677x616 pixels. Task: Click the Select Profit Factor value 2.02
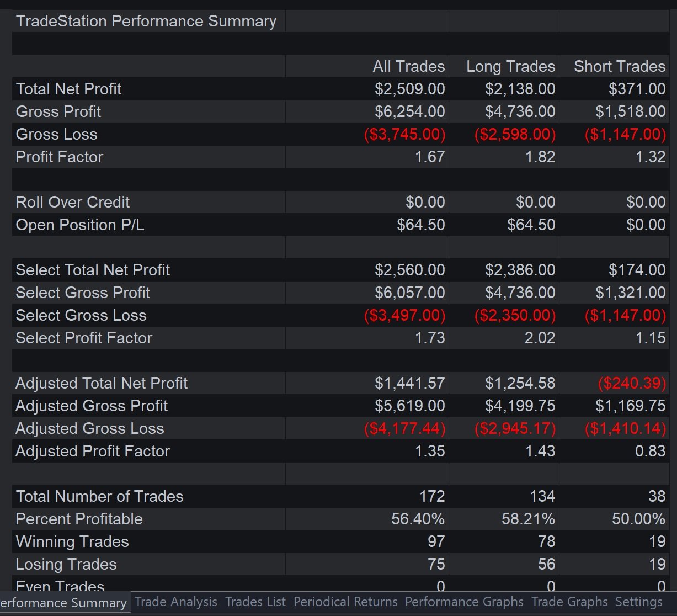(x=540, y=338)
